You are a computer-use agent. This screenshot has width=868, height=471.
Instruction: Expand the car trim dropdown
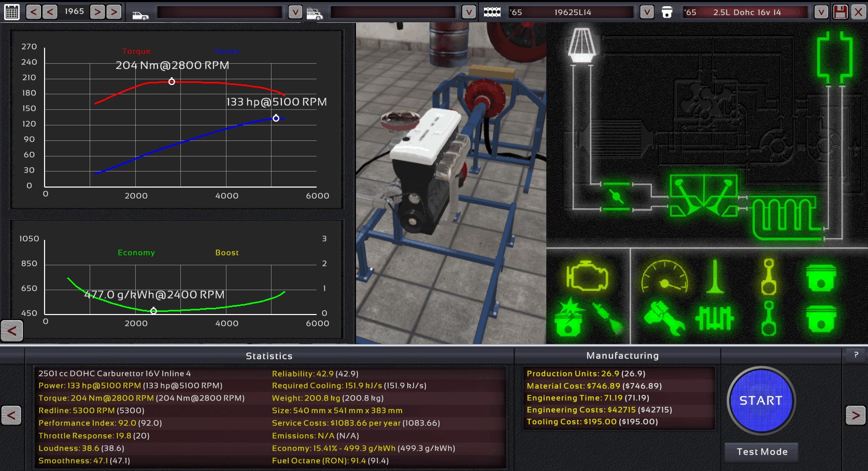click(468, 12)
